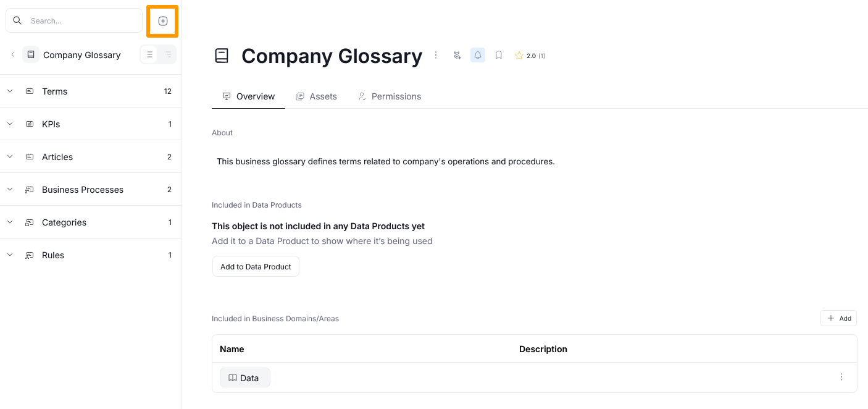
Task: Select the Business Processes icon in the sidebar
Action: tap(29, 189)
